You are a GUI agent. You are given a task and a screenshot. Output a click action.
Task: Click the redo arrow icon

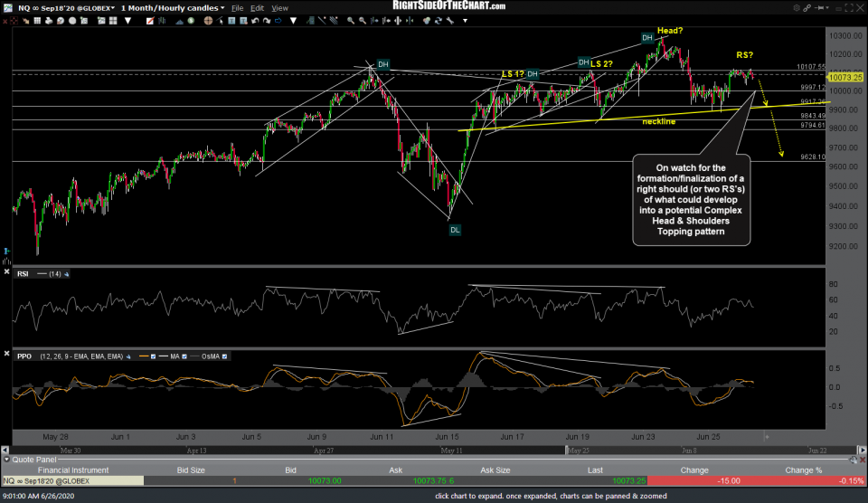coord(267,21)
